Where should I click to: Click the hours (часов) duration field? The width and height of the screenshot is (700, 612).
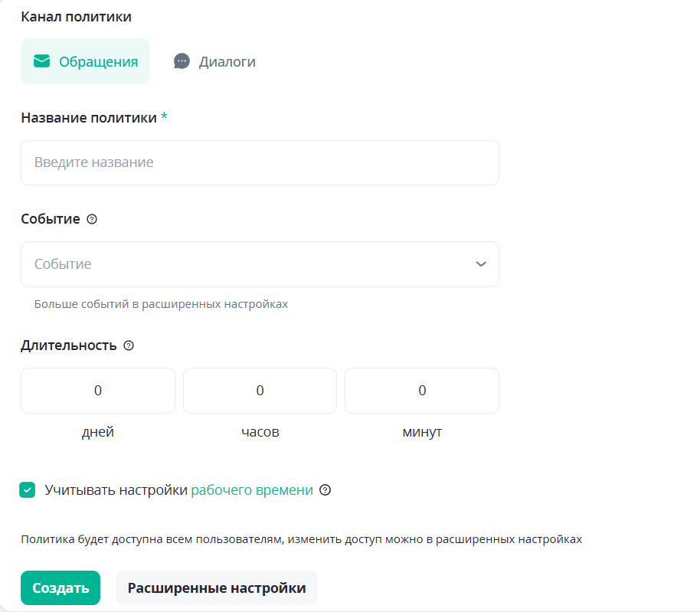point(260,391)
